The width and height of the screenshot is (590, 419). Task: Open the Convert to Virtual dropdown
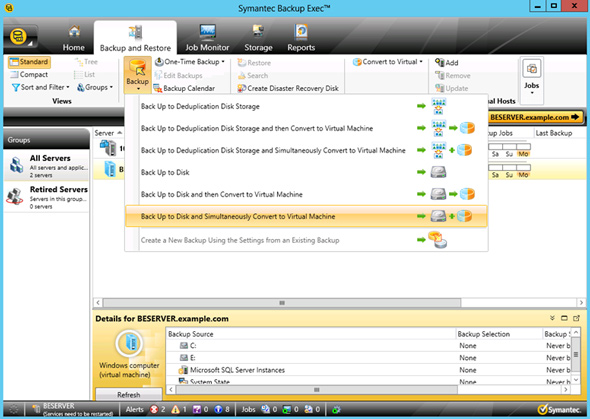[388, 62]
